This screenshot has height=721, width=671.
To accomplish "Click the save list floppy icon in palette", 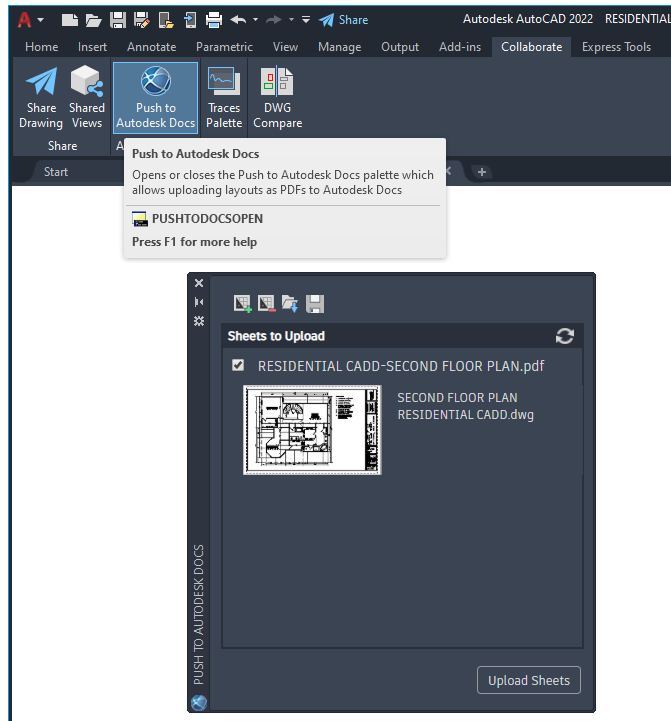I will point(315,303).
